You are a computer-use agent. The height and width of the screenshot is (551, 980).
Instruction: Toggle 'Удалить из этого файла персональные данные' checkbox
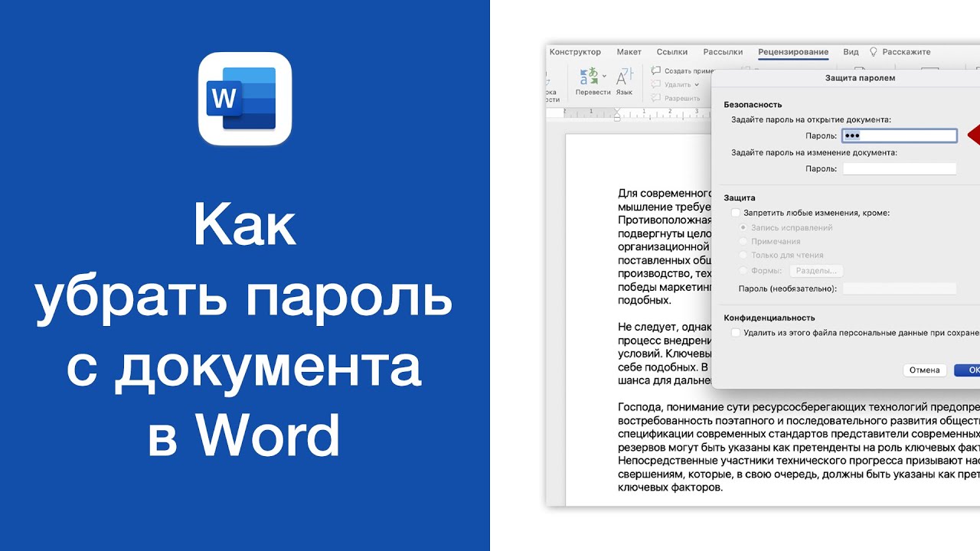tap(736, 333)
